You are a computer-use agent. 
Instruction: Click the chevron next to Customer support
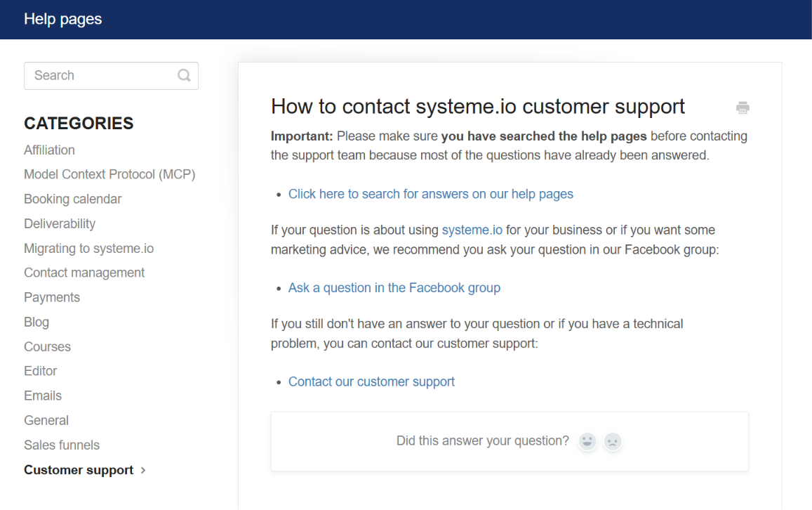tap(143, 470)
